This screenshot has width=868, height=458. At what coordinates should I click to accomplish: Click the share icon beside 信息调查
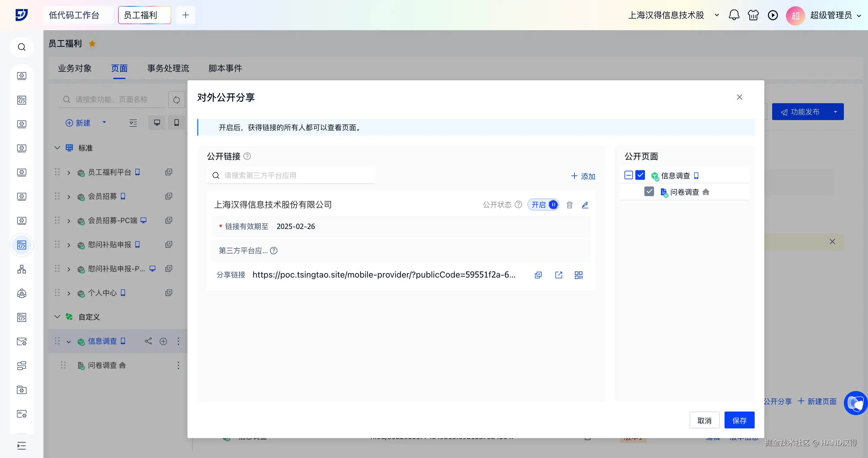[x=148, y=341]
